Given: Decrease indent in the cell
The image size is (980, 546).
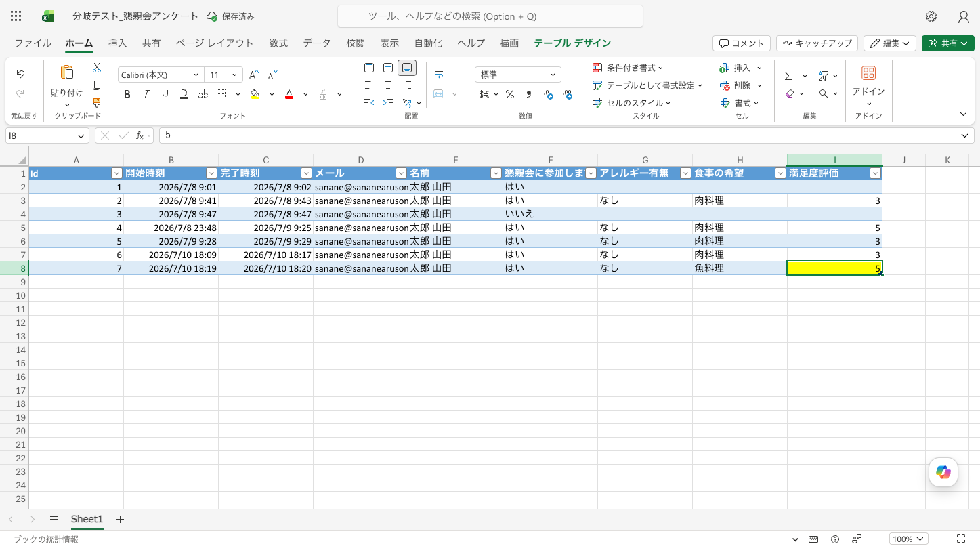Looking at the screenshot, I should [x=369, y=103].
